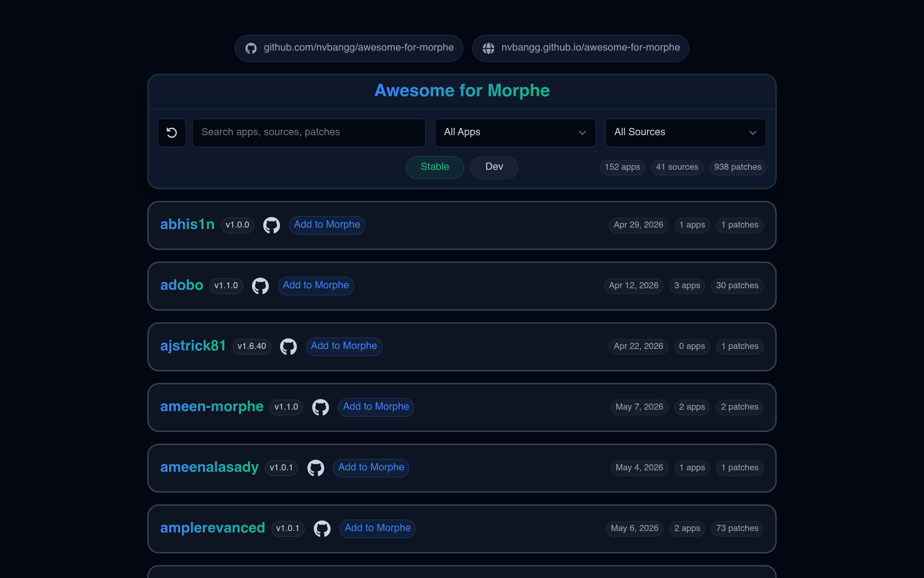Screen dimensions: 924x578
Task: Click amplerevanced version badge v1.0.1
Action: click(288, 529)
